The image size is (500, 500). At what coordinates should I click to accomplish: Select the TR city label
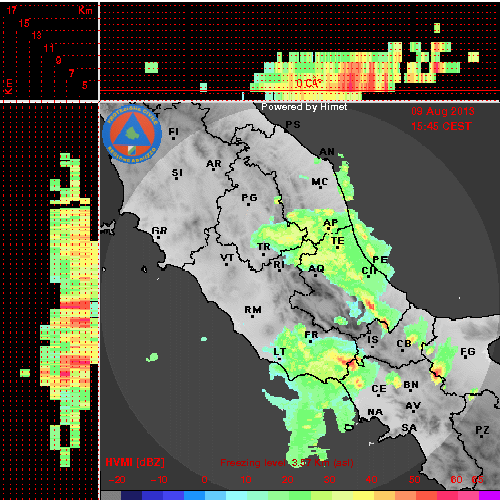[x=264, y=247]
